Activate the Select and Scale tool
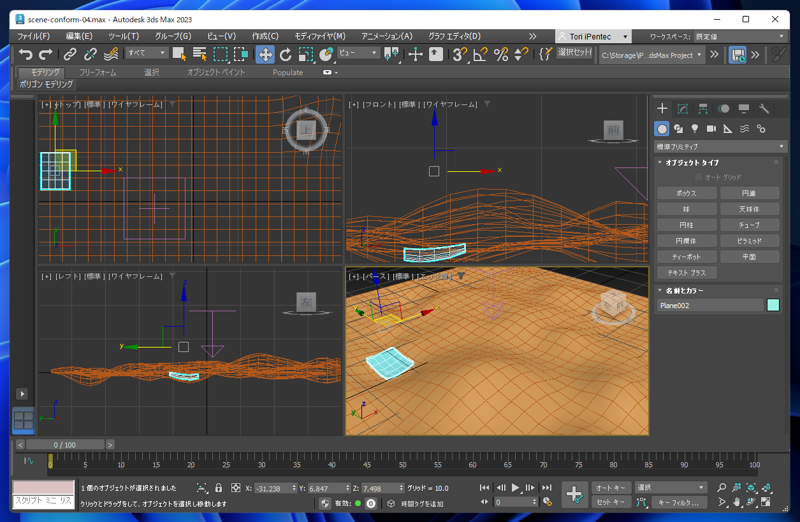This screenshot has width=800, height=522. (306, 54)
